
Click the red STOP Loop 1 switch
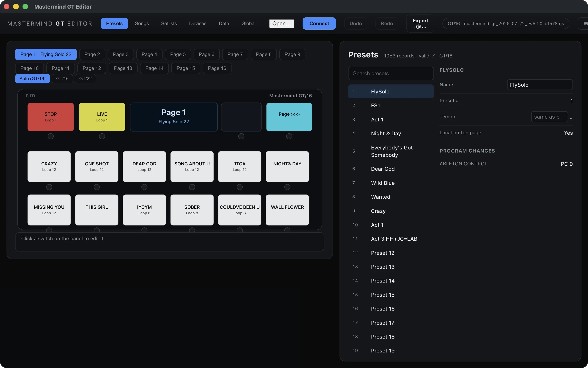(x=51, y=117)
